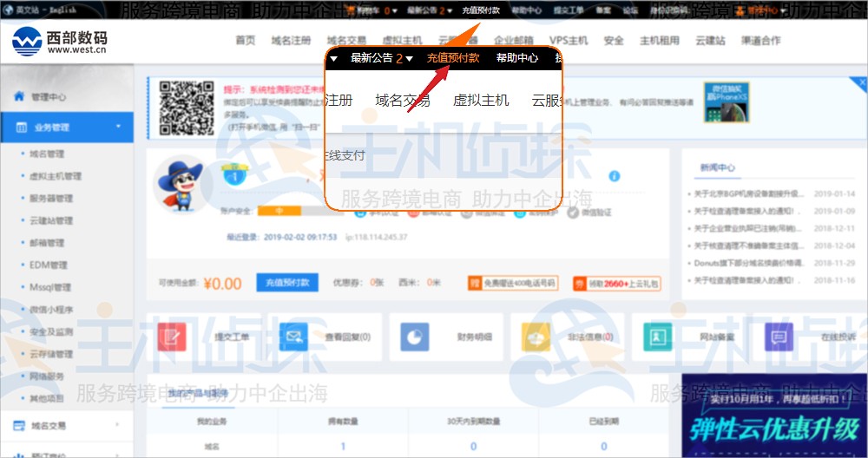Screen dimensions: 868x458
Task: Click domain count 1 in 拥有数量 column
Action: pyautogui.click(x=343, y=446)
